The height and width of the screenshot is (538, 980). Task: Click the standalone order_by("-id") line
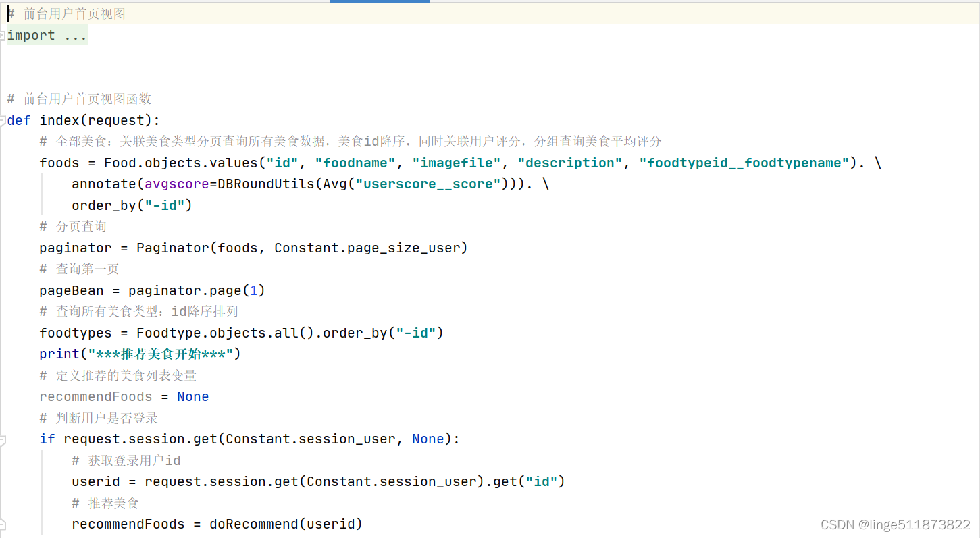click(x=132, y=205)
